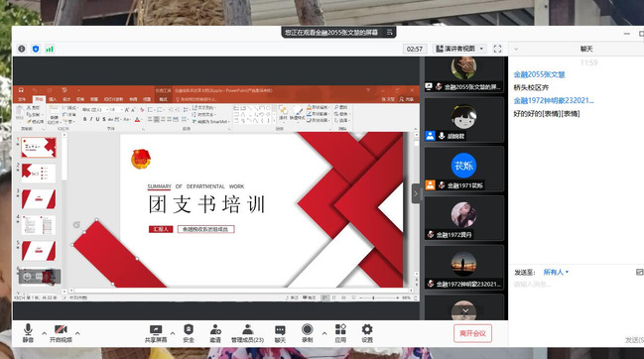This screenshot has height=359, width=644.
Task: Start recording with the 录制 button
Action: click(x=308, y=333)
